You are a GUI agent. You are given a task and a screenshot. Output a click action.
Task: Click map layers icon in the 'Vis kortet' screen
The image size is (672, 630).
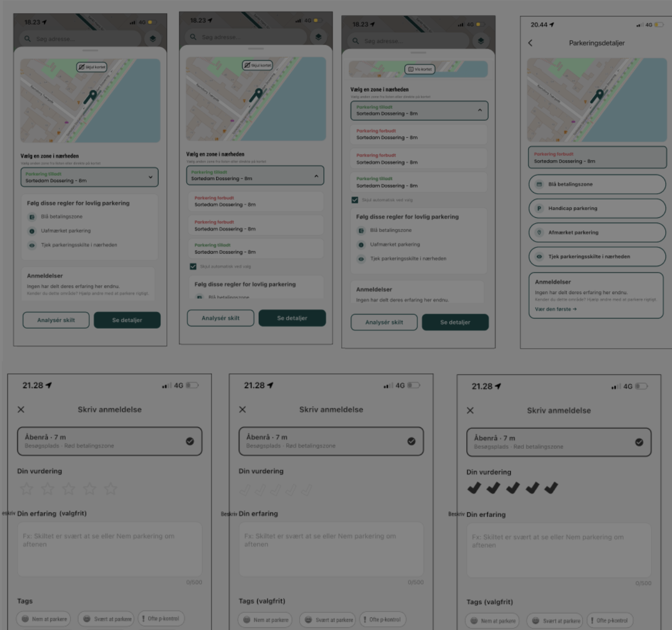[x=480, y=40]
